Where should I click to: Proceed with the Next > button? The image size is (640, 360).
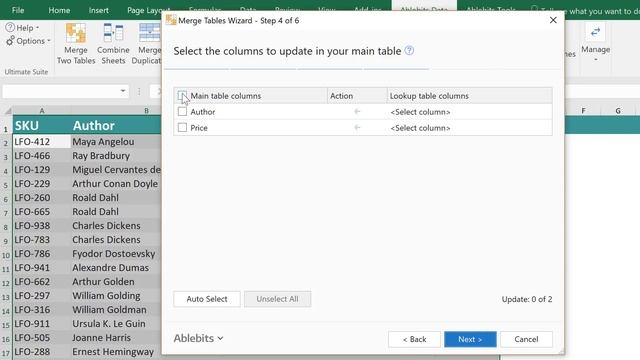click(470, 339)
